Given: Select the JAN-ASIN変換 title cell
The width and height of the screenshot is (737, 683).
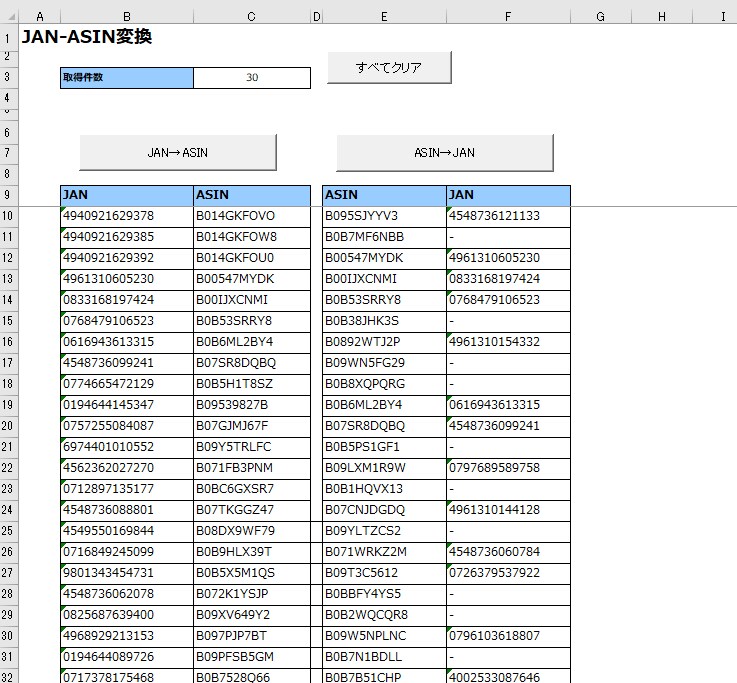Looking at the screenshot, I should (x=86, y=37).
